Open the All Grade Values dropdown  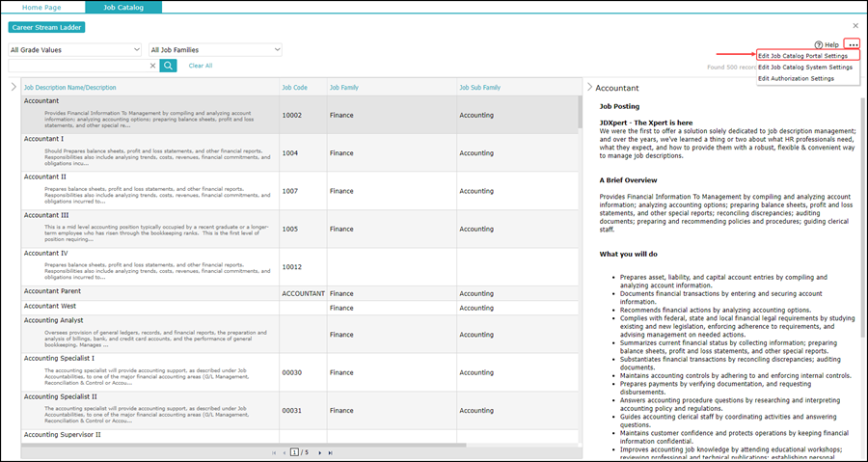tap(75, 50)
